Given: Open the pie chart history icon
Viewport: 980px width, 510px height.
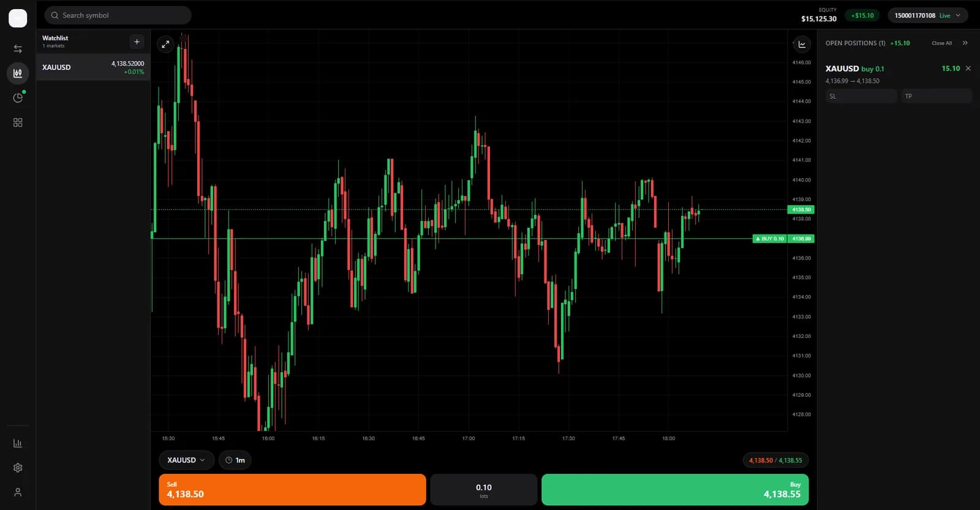Looking at the screenshot, I should (x=18, y=98).
